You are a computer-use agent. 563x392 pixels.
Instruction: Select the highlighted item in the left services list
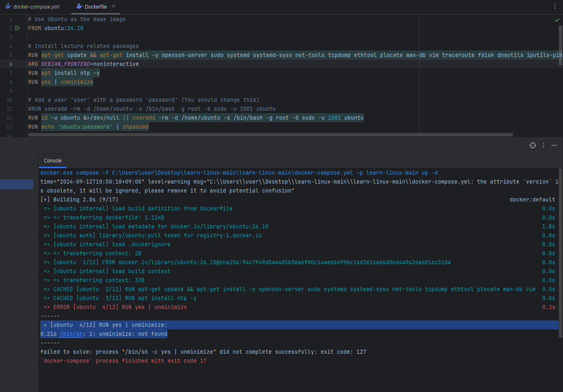(x=17, y=184)
